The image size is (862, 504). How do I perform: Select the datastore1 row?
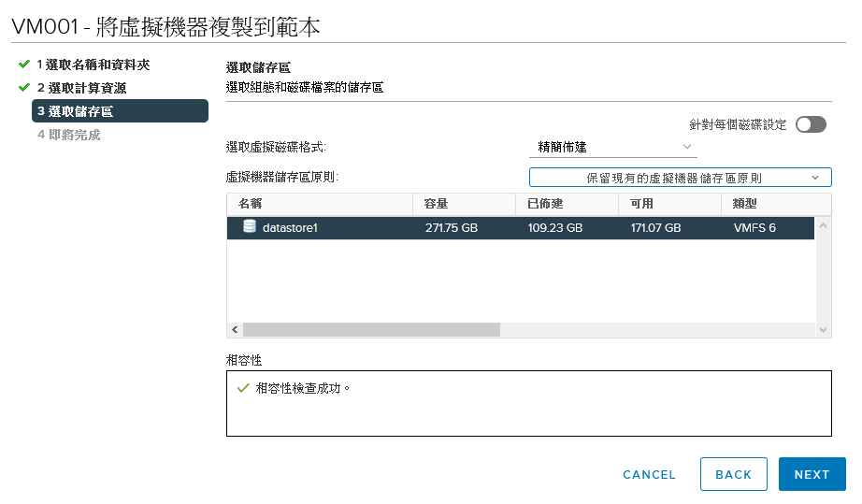(x=520, y=227)
